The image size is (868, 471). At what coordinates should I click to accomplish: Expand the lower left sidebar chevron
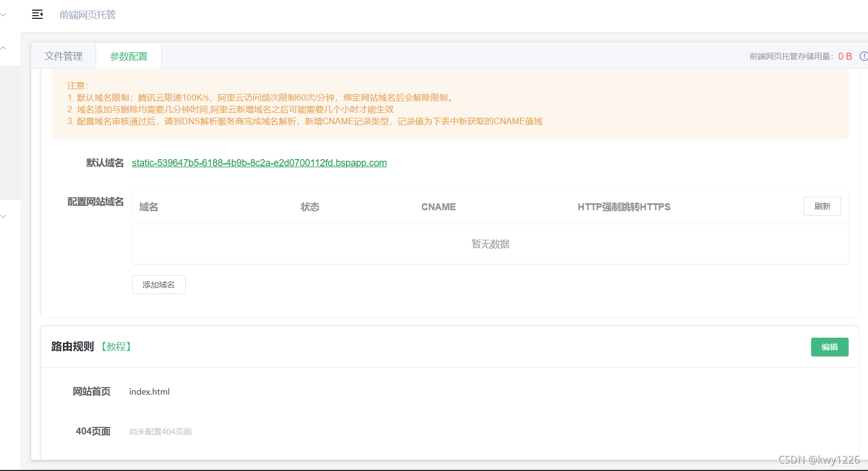(x=3, y=216)
